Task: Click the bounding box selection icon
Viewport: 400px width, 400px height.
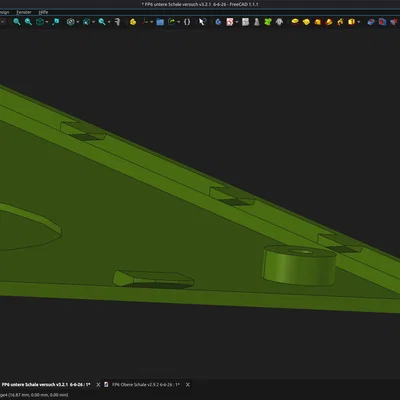Action: (56, 22)
